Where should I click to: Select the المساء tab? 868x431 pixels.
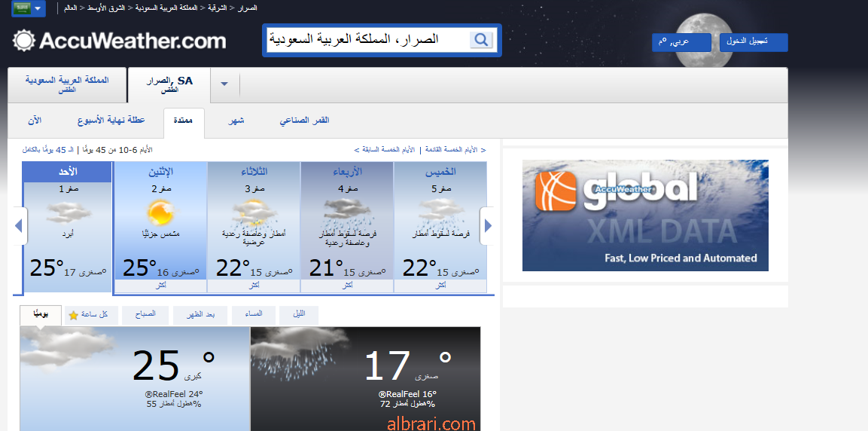coord(254,315)
